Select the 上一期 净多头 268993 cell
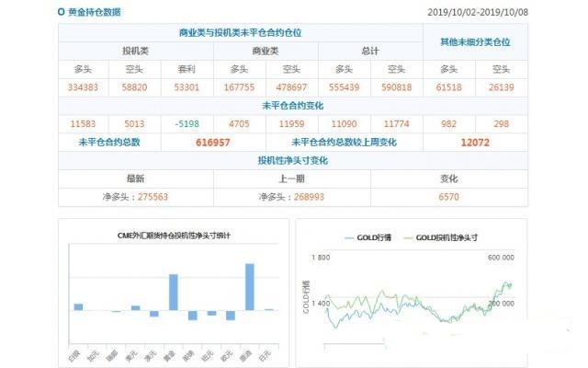 click(x=291, y=196)
